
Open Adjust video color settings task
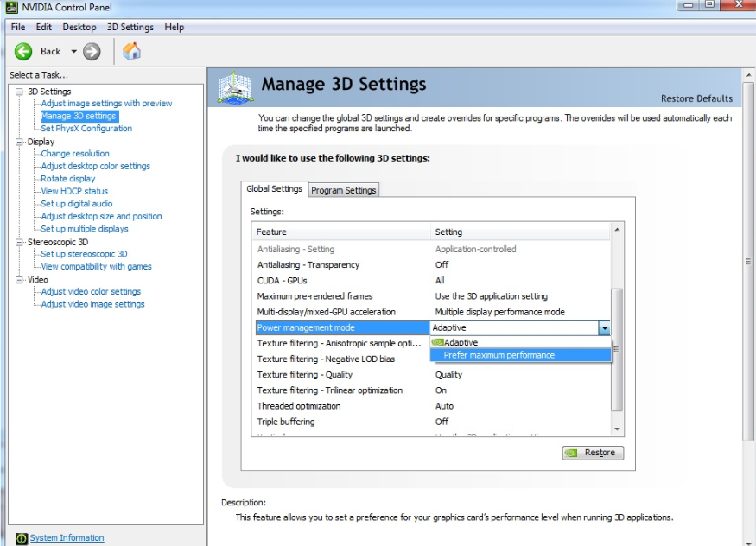pos(91,291)
